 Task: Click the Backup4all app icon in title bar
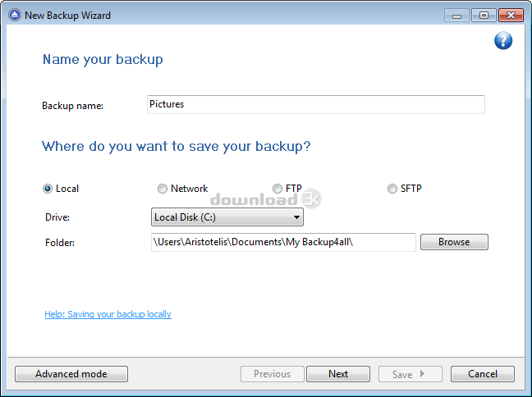(x=15, y=15)
